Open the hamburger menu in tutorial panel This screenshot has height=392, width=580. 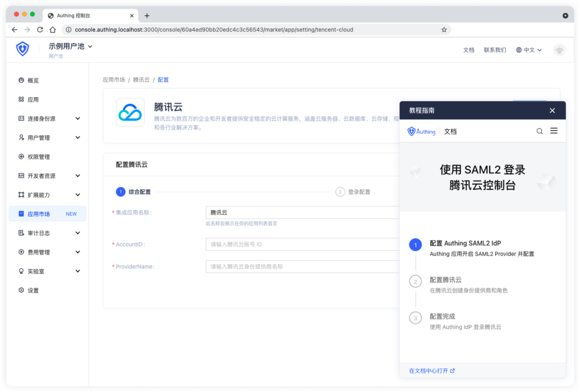[x=554, y=131]
